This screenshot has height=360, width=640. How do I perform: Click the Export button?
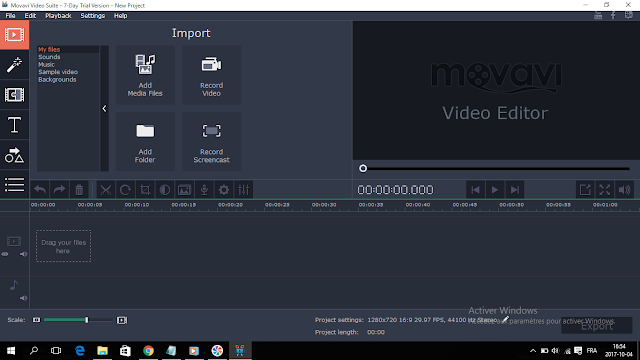point(597,326)
